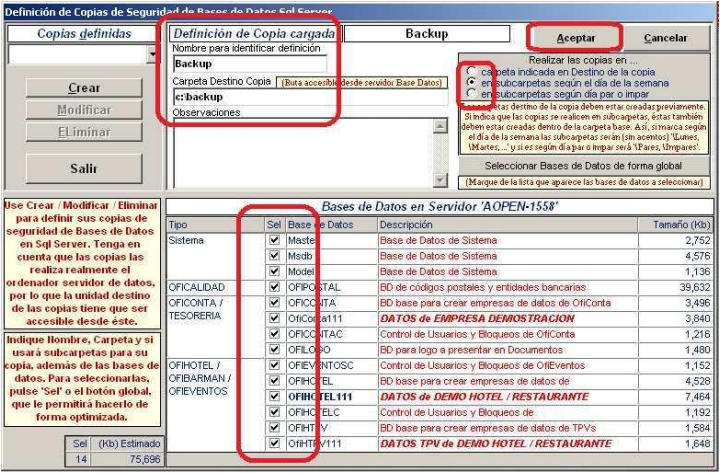Uncheck the OFIHOTELC database checkbox

[x=275, y=412]
